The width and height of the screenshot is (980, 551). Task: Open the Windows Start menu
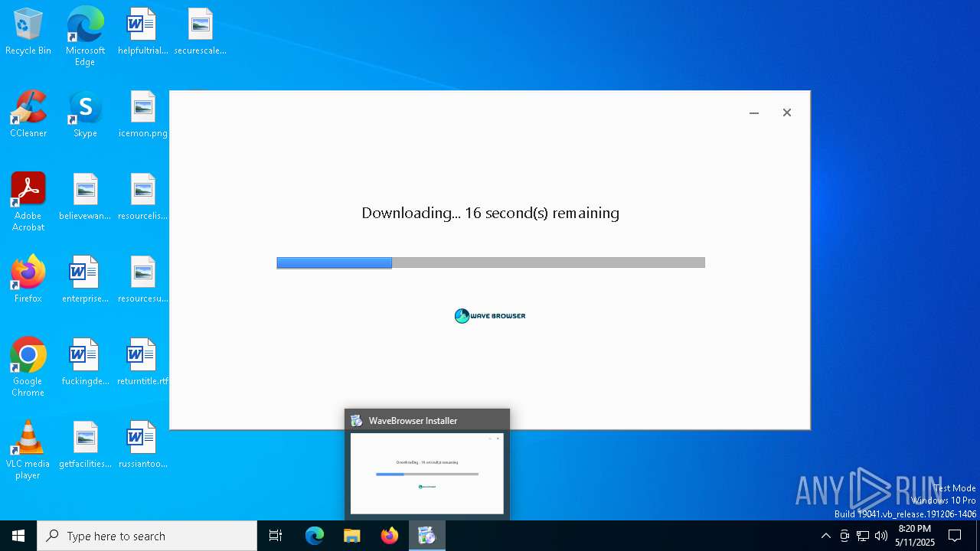[x=18, y=536]
